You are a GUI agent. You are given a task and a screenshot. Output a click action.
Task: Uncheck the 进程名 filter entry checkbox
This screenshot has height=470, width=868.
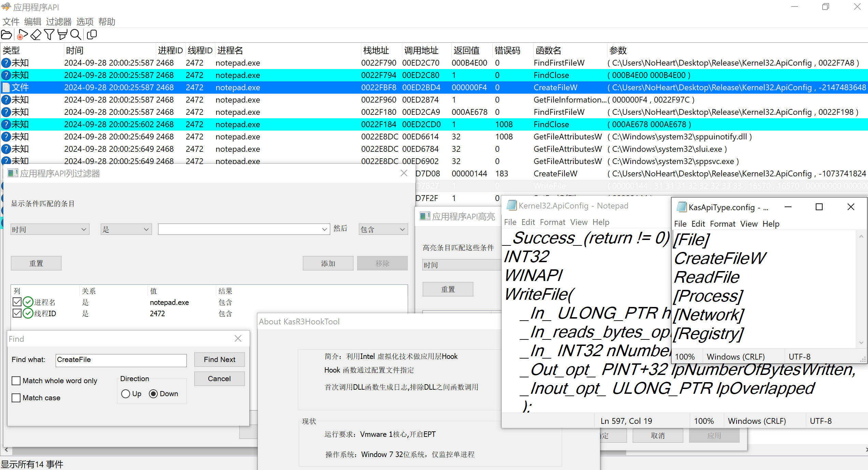(x=17, y=302)
